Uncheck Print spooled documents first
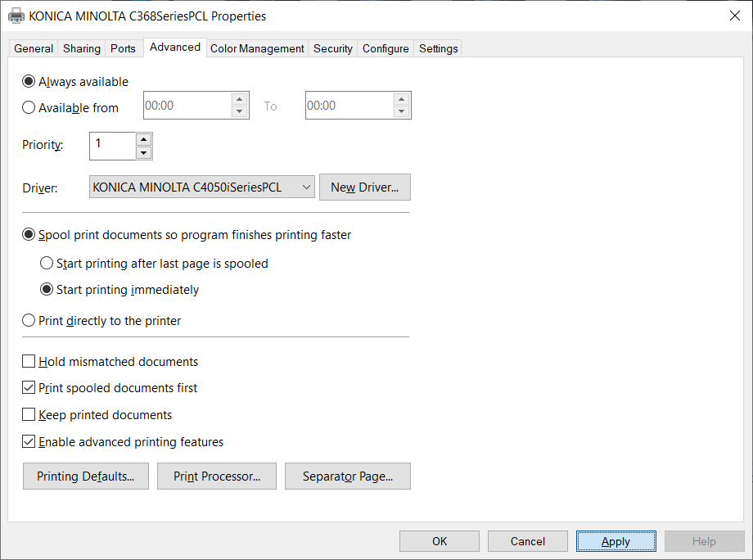753x560 pixels. coord(29,388)
